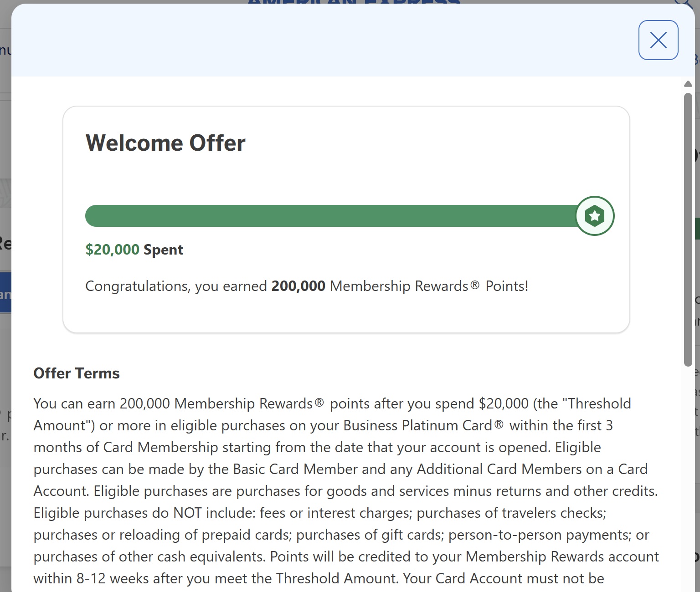
Task: Click the circled achievement marker on the progress bar
Action: [594, 215]
